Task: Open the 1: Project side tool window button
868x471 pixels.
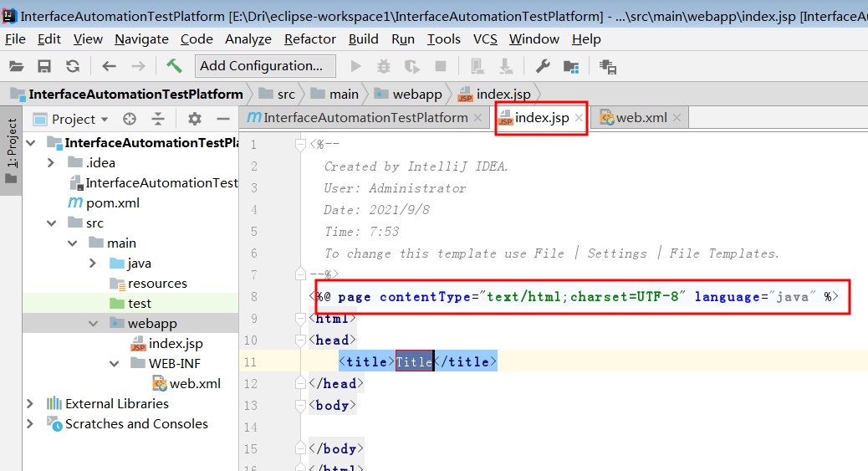Action: [11, 151]
